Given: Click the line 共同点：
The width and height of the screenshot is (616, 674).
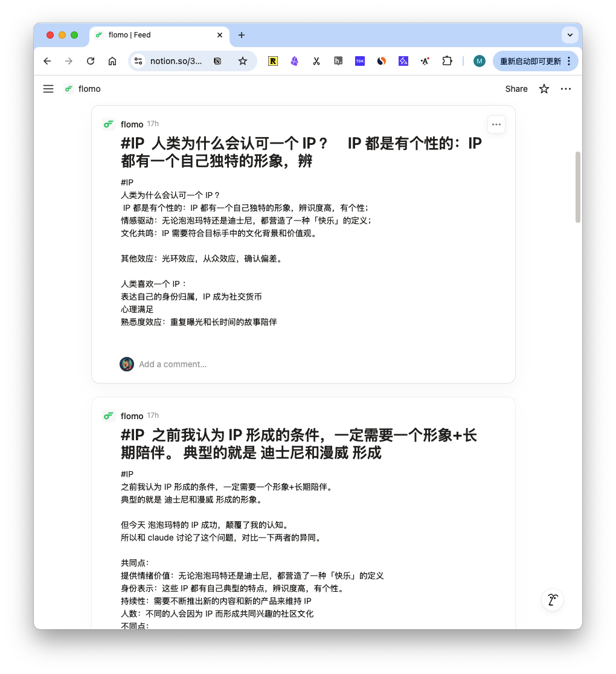Looking at the screenshot, I should point(135,563).
